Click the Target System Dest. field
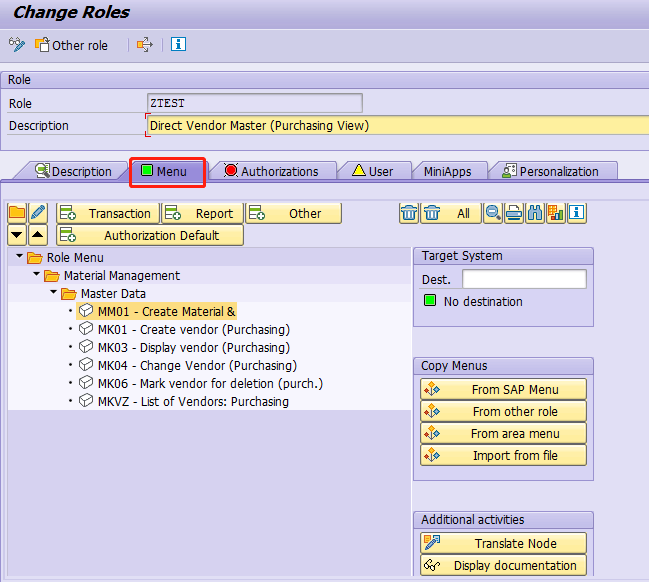The image size is (649, 582). point(524,279)
